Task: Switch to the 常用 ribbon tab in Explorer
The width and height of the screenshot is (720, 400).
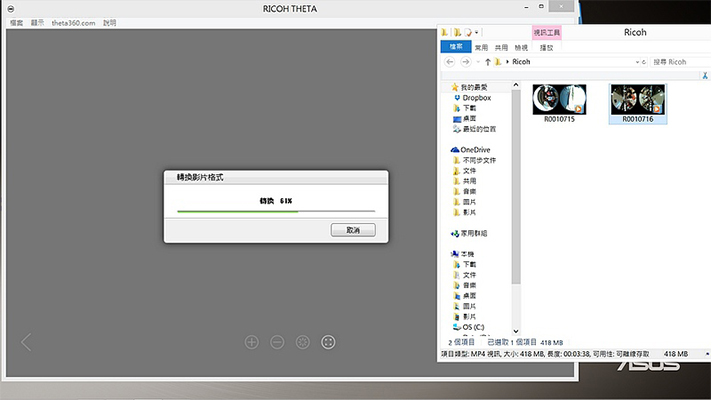Action: (481, 47)
